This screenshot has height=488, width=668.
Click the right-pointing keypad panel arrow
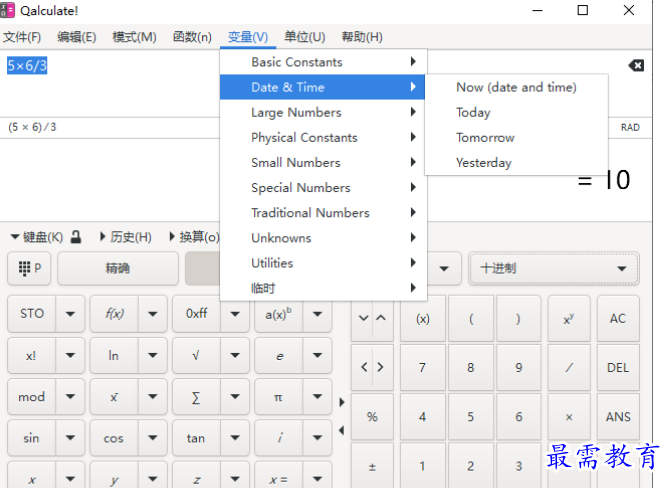[x=342, y=402]
